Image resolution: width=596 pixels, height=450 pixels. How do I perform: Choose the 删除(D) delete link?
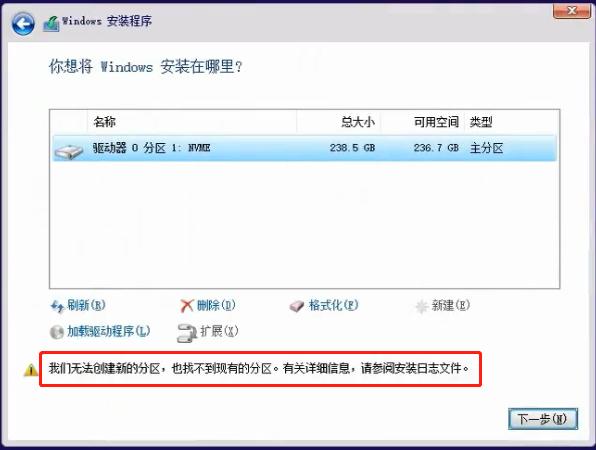216,305
